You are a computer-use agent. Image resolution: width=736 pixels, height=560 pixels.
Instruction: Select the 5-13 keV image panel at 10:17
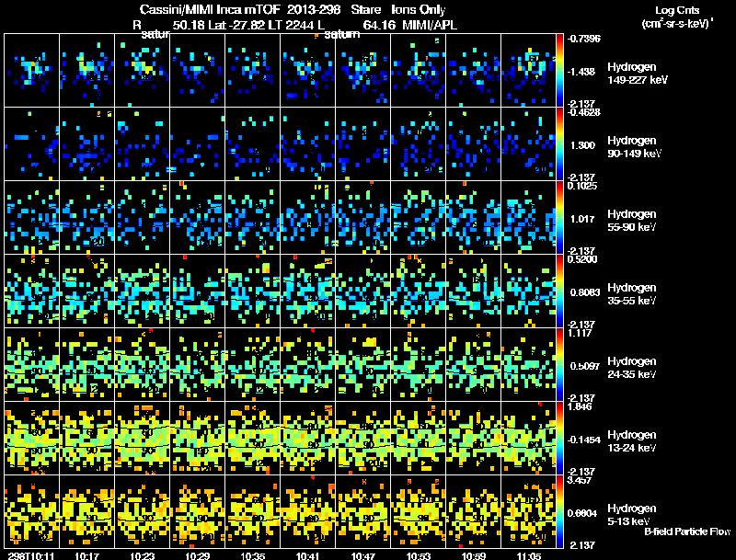tap(86, 511)
